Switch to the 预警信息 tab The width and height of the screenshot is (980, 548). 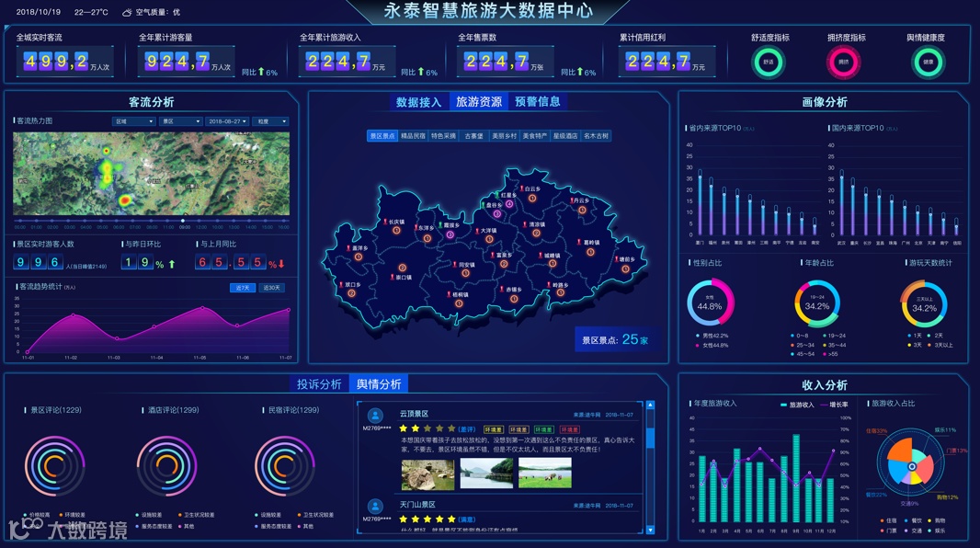click(x=538, y=102)
